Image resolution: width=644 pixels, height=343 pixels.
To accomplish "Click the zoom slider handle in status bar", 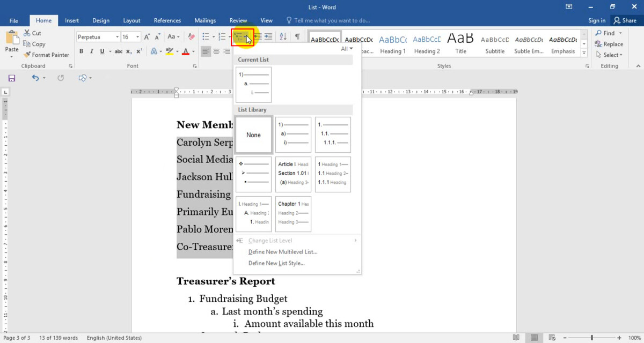I will point(592,338).
